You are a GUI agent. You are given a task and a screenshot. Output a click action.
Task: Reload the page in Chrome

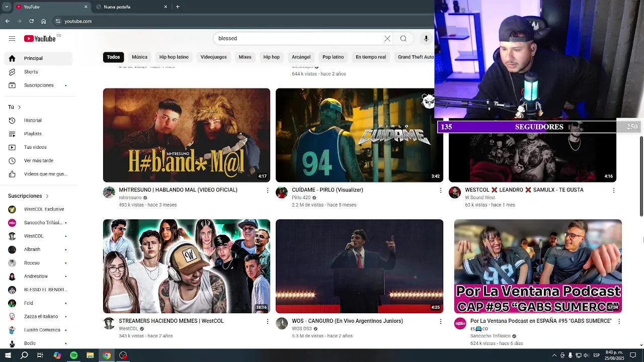point(31,21)
